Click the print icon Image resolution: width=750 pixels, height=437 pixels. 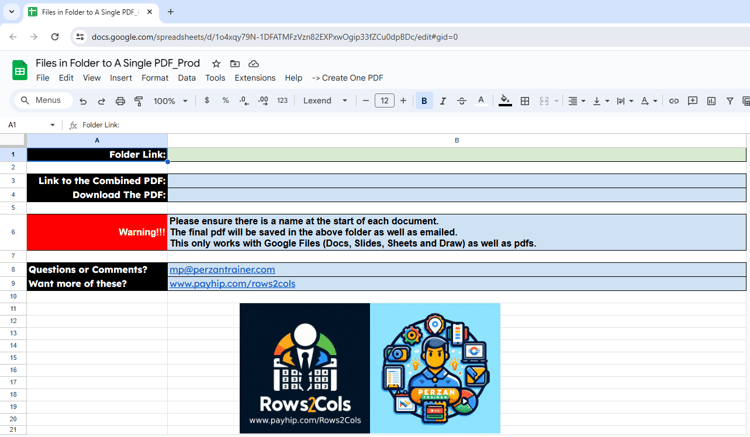point(120,101)
